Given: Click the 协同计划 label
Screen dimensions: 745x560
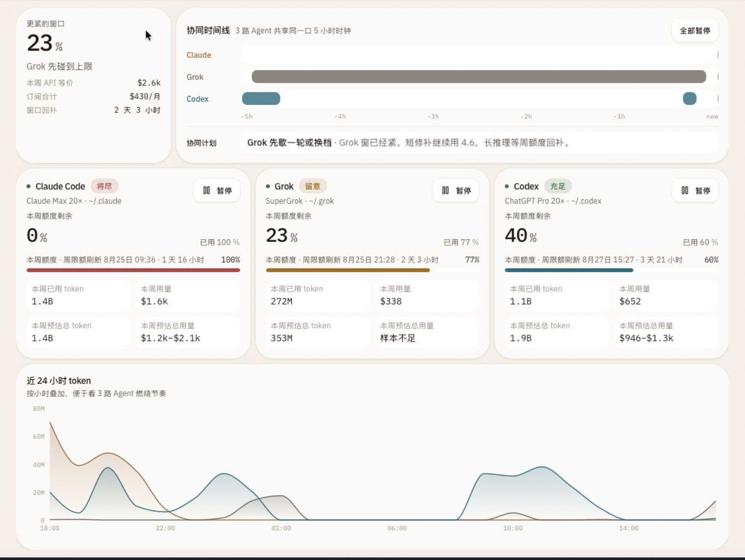Looking at the screenshot, I should click(x=201, y=143).
